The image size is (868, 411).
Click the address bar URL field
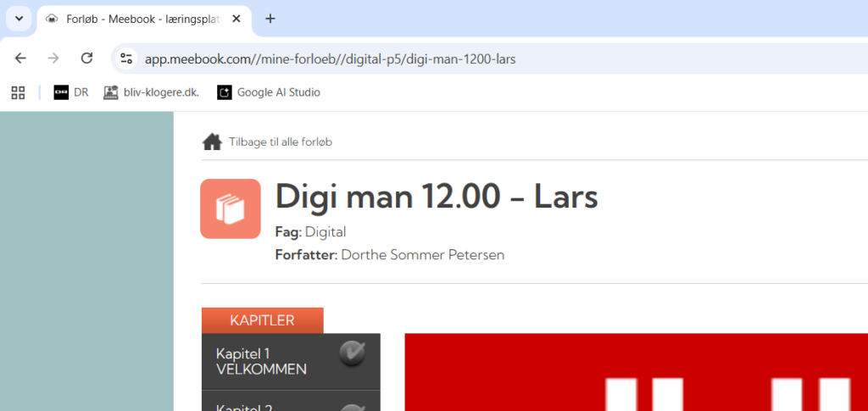330,58
